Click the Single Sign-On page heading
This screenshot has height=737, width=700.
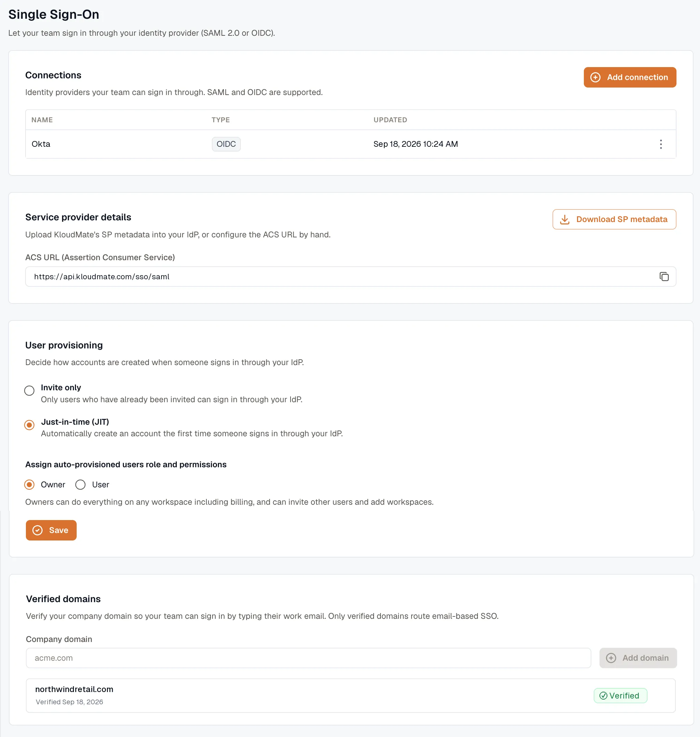(54, 14)
